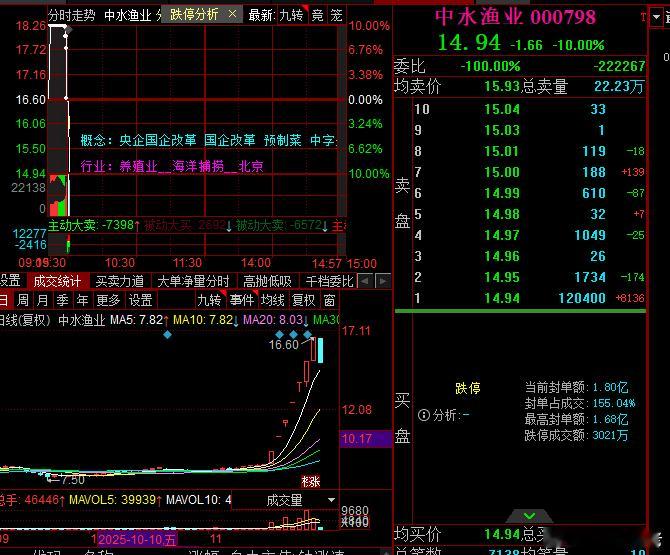
Task: Toggle 笼 in the intraday chart header
Action: point(337,15)
